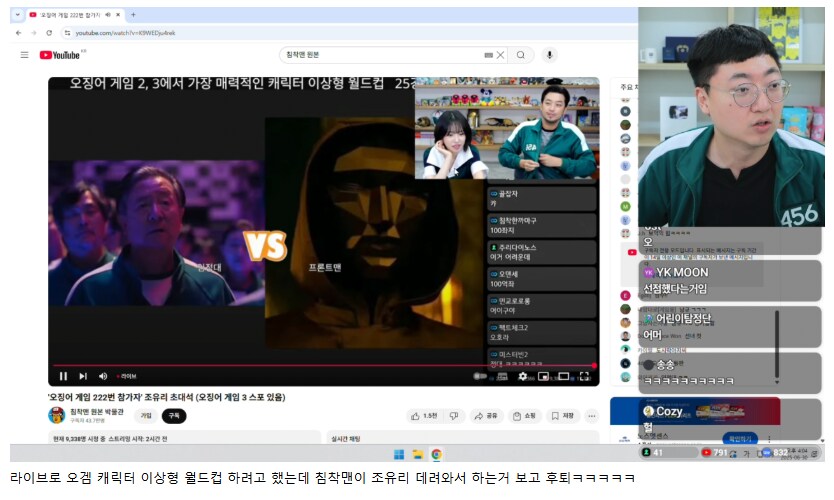Viewport: 834px width, 500px height.
Task: Switch to miniplayer mode
Action: tap(543, 376)
